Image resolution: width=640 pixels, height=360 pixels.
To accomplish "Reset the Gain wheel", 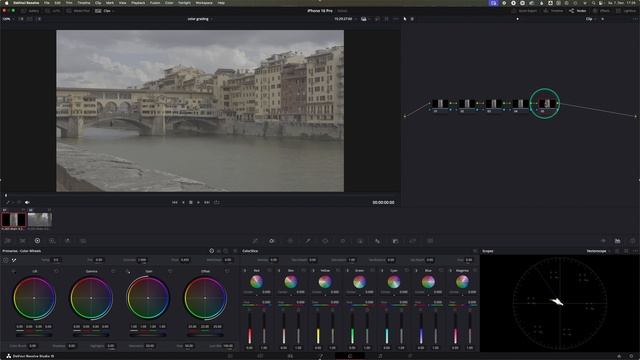I will 170,271.
